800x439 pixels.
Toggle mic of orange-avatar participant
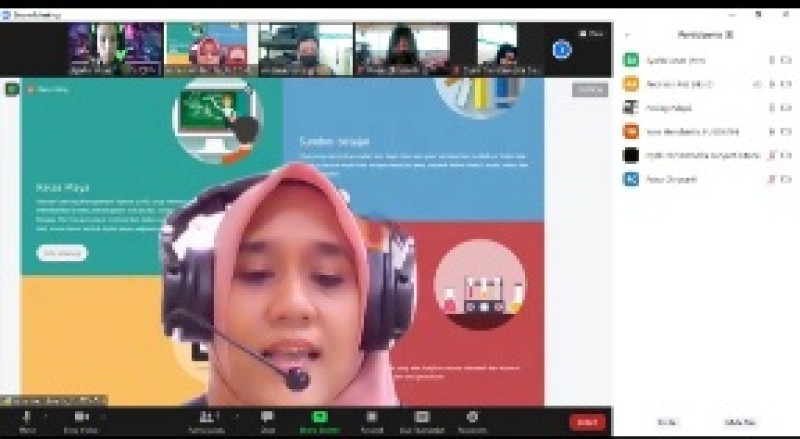[772, 131]
